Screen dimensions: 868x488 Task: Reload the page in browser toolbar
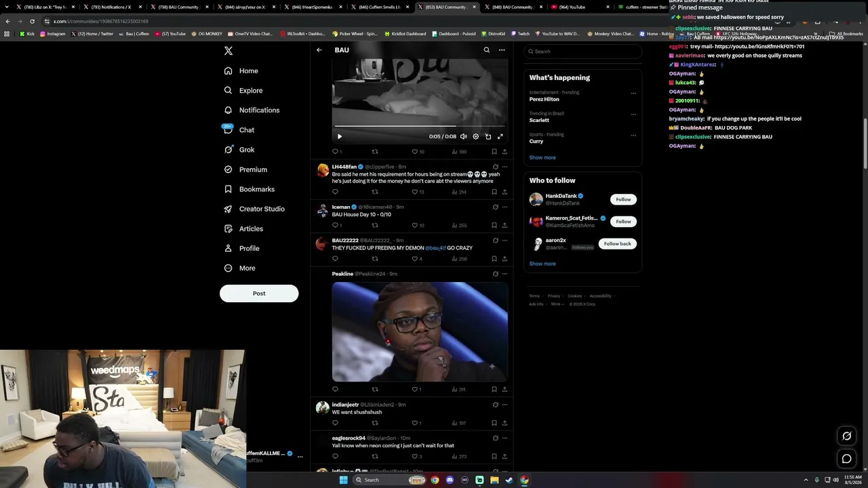point(32,21)
